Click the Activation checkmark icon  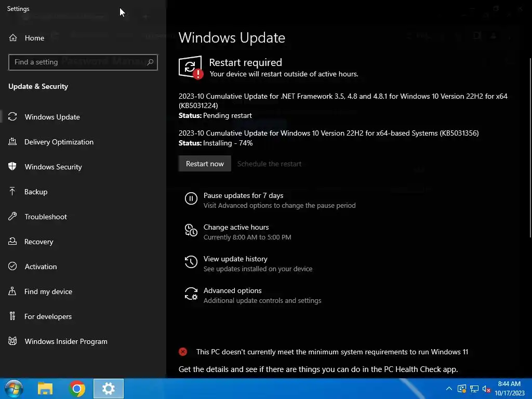[x=12, y=267]
